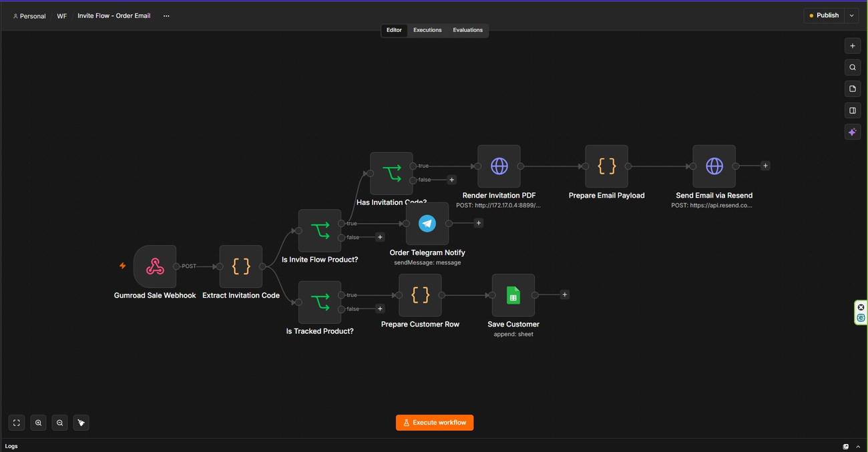Open the Gumroad Sale Webhook node

(x=155, y=266)
